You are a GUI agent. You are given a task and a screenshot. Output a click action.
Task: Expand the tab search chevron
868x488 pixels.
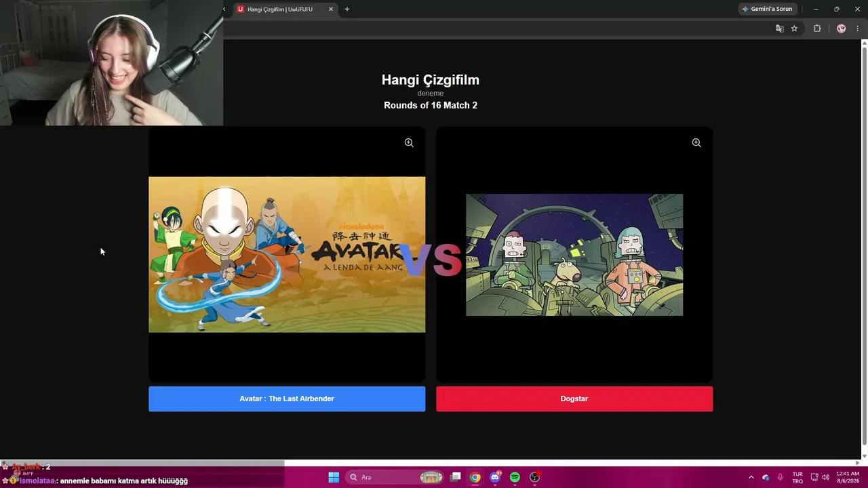click(224, 9)
